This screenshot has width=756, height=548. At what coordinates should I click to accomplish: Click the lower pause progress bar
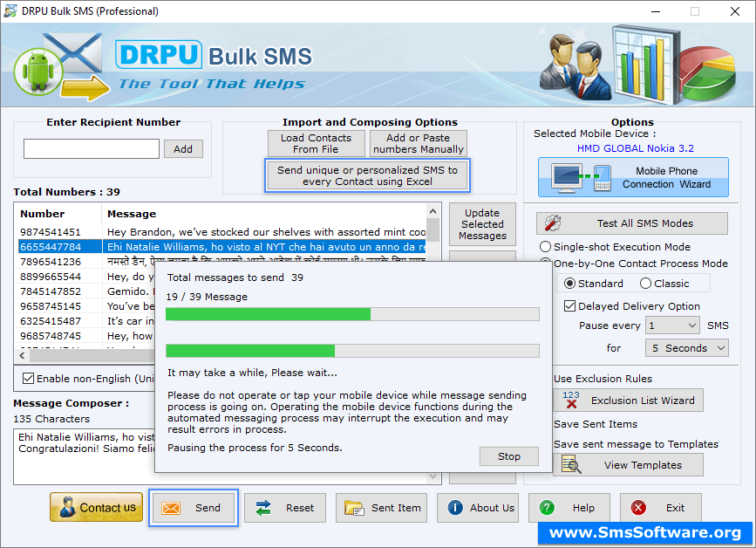tap(352, 351)
